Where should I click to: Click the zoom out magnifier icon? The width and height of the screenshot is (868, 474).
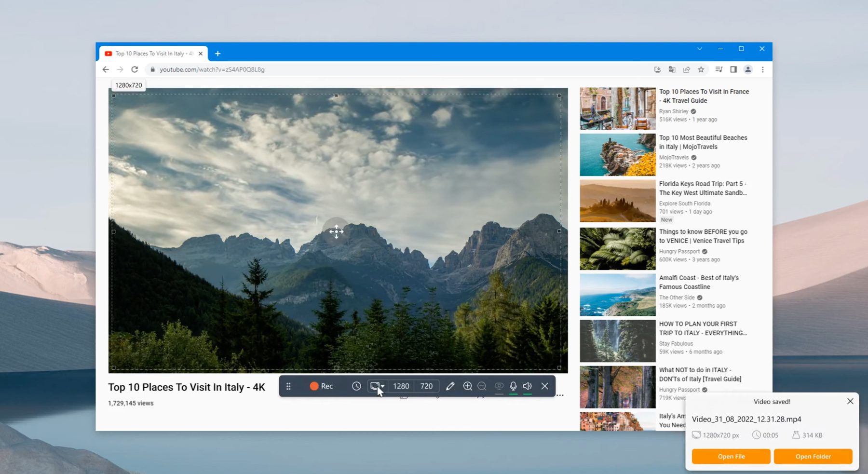point(482,386)
